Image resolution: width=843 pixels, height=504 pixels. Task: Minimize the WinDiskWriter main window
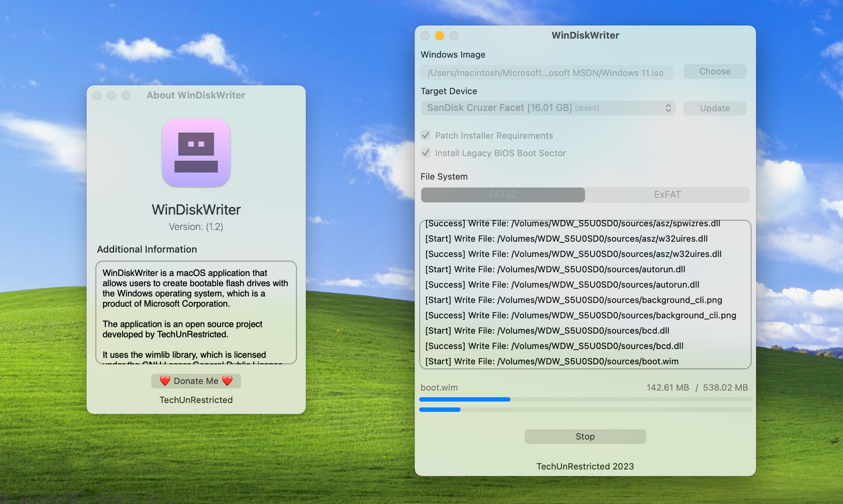click(x=439, y=36)
